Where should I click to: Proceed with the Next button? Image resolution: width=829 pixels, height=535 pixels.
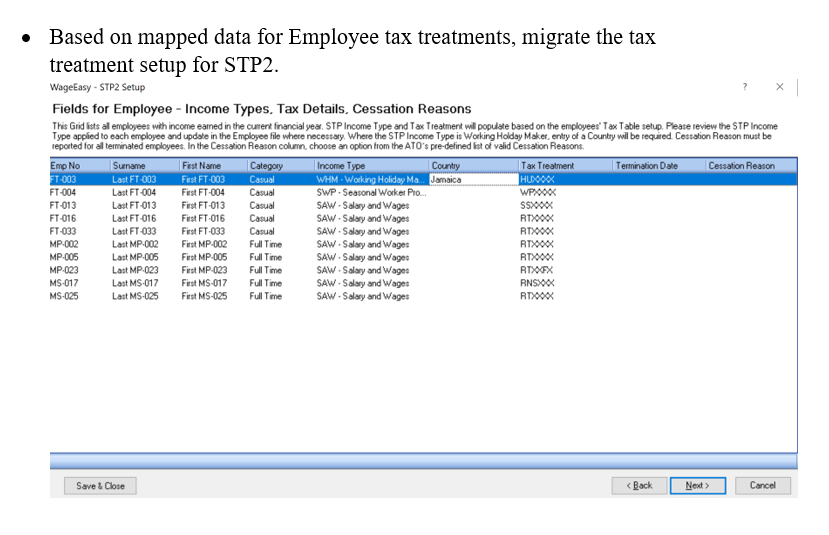(x=697, y=485)
